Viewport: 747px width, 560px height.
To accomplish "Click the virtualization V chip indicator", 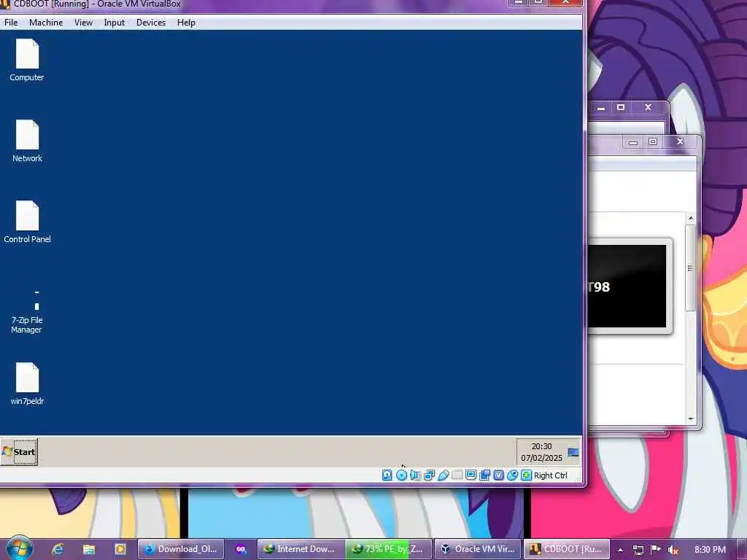I will pos(498,475).
